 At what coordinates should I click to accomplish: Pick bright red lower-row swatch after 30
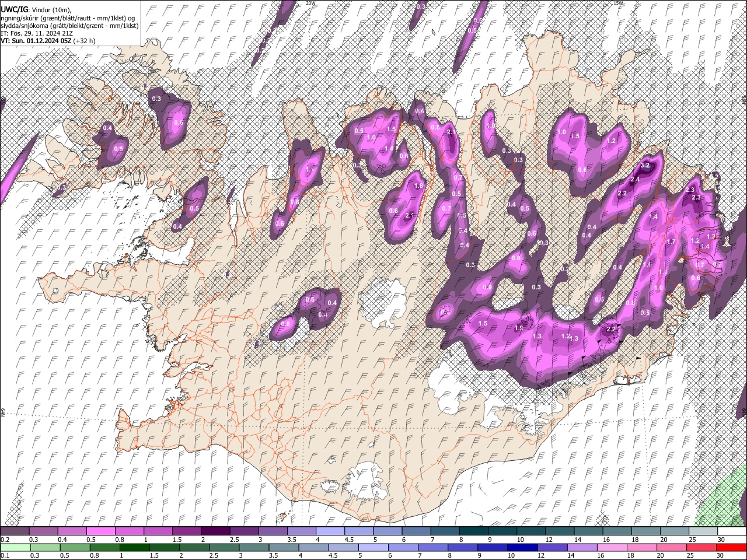pos(732,547)
